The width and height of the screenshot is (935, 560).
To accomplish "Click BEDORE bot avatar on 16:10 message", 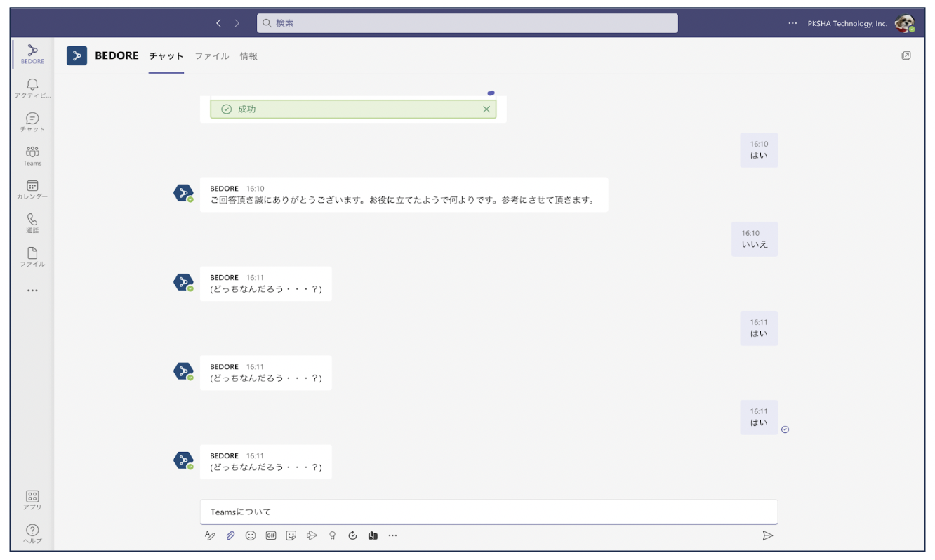I will click(x=183, y=193).
